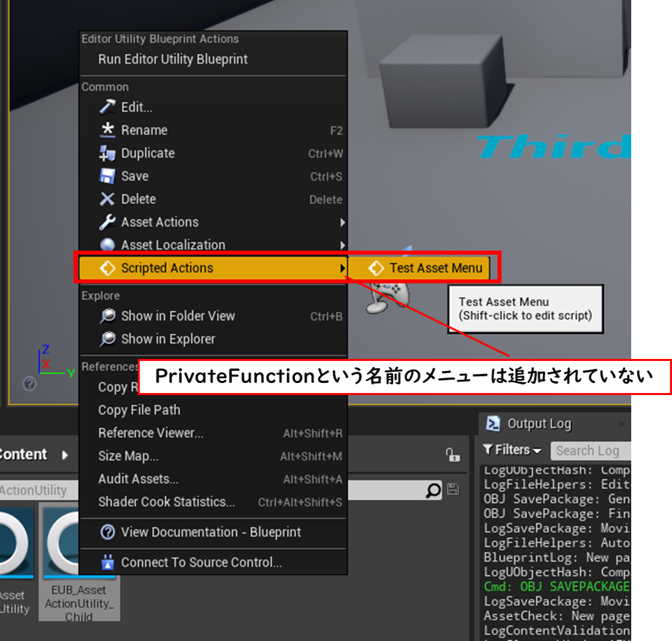Open the Asset Actions submenu
Viewport: 672px width, 641px height.
coord(213,222)
